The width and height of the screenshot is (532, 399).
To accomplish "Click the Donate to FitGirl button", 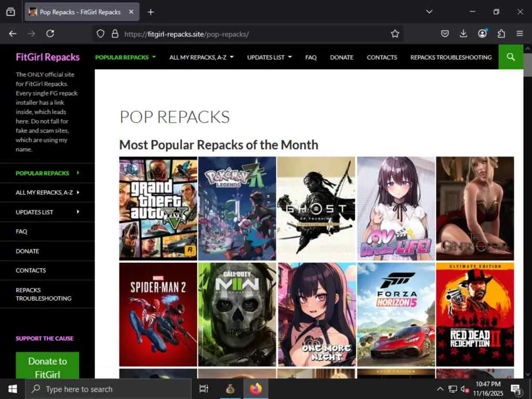I will click(x=47, y=365).
